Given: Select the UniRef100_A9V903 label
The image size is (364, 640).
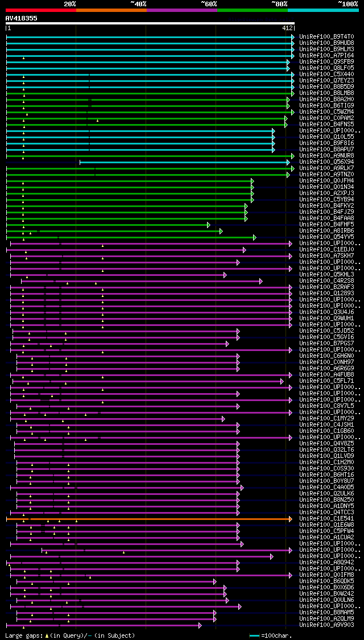Looking at the screenshot, I should (x=326, y=625).
